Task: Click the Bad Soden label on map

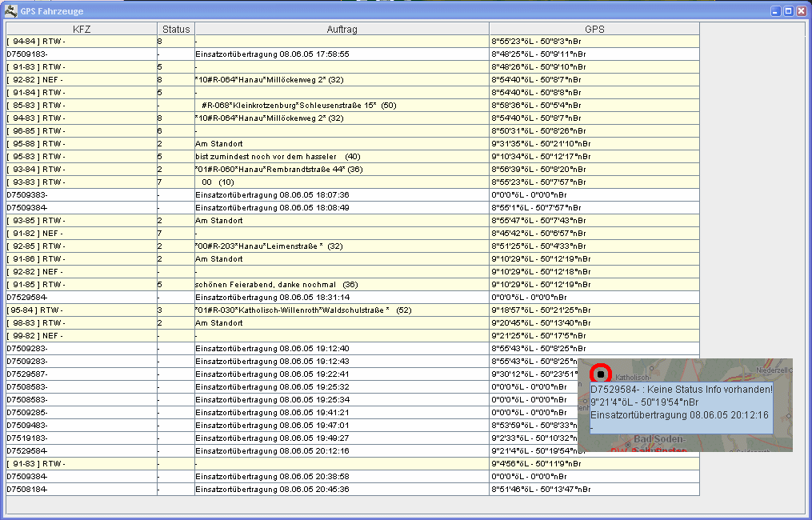Action: (x=658, y=440)
